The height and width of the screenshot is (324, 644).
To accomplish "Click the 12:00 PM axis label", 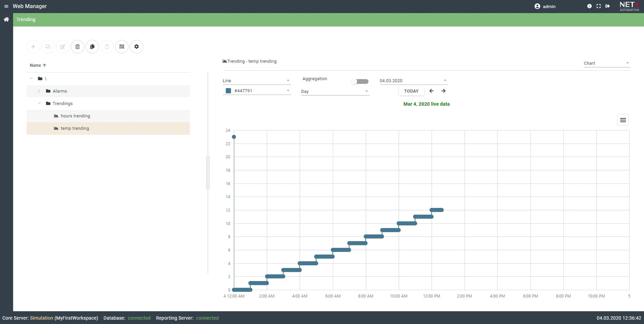I will (431, 296).
